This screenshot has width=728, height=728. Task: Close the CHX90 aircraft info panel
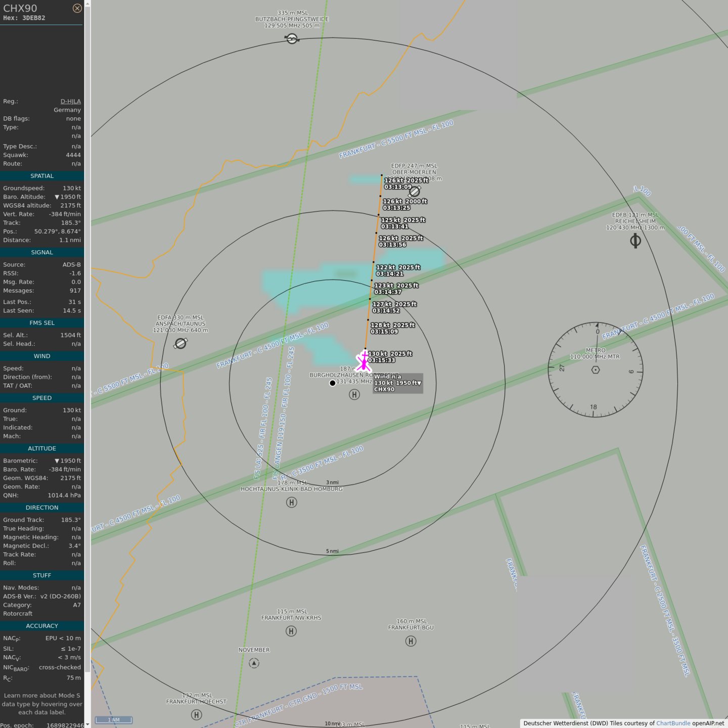tap(77, 8)
